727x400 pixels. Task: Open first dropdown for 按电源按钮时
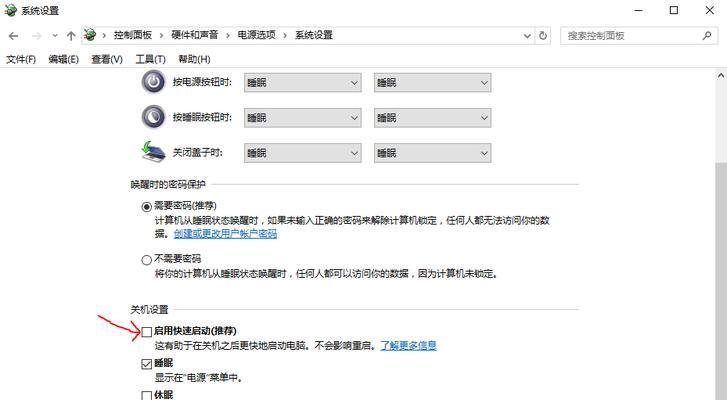[303, 83]
